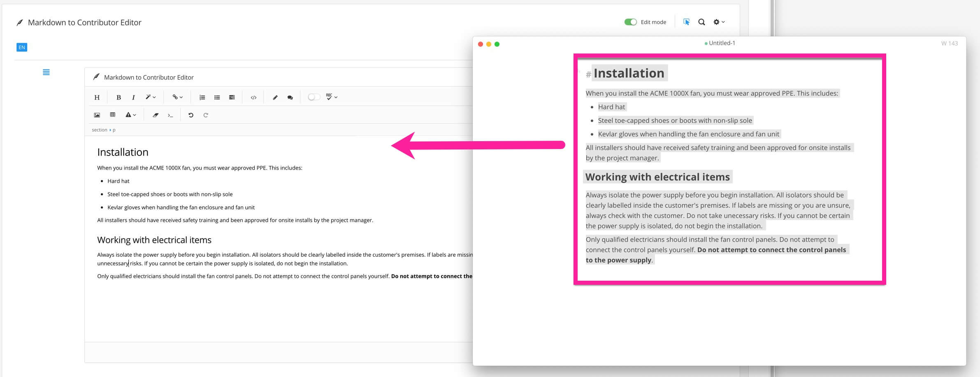Insert an ordered list
Viewport: 980px width, 377px height.
tap(201, 97)
